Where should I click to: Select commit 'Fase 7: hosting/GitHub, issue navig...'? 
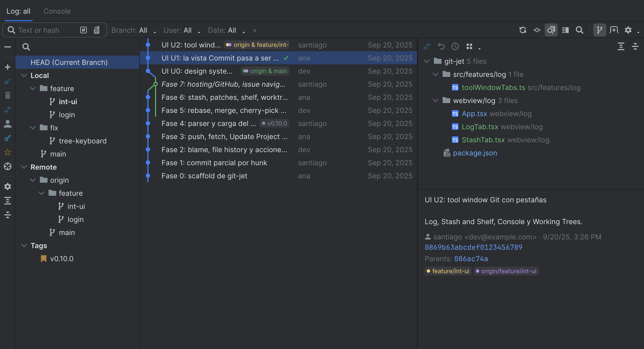(278, 84)
